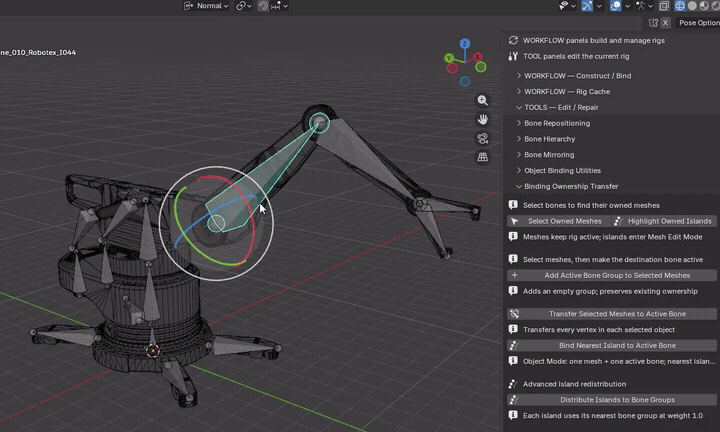Click info icon beside 'Transfers every vertex'
Screen dimensions: 720x432
(513, 329)
